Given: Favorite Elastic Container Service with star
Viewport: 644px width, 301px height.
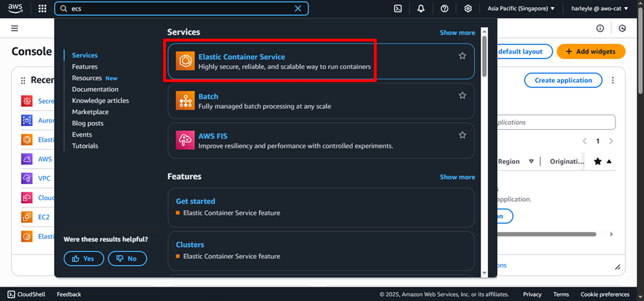Looking at the screenshot, I should [462, 56].
